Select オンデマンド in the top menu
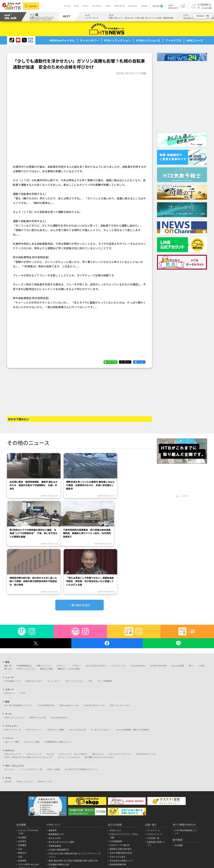 (x=97, y=6)
